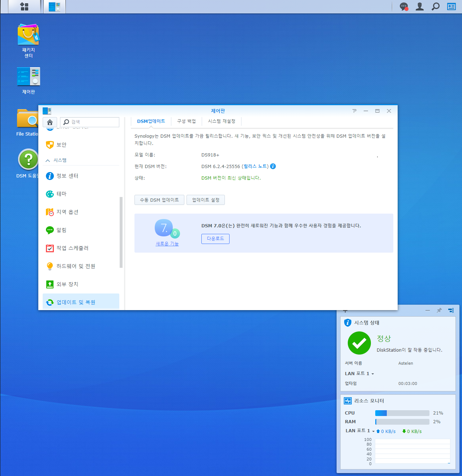This screenshot has height=476, width=462.
Task: Open External Devices (외부 장치)
Action: [x=81, y=284]
